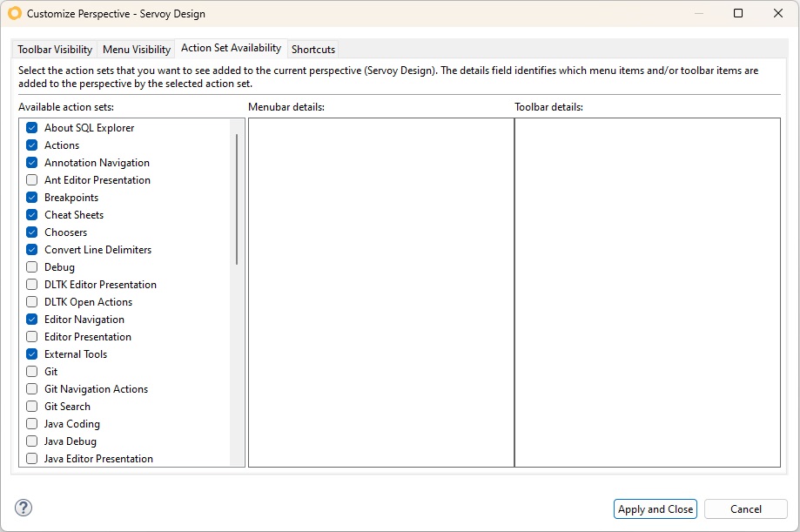Click the Cancel button
The width and height of the screenshot is (800, 532).
pyautogui.click(x=745, y=509)
